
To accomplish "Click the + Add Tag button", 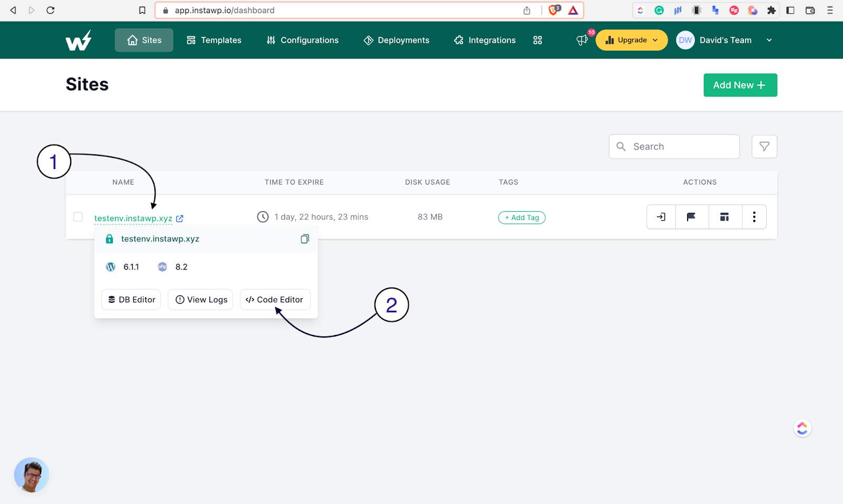I will (x=522, y=218).
